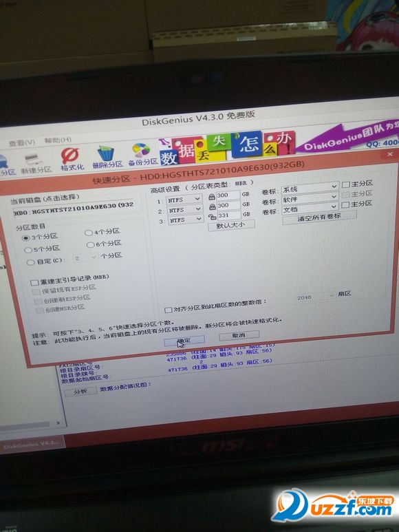Select the 3个分区 radio button

tap(25, 238)
